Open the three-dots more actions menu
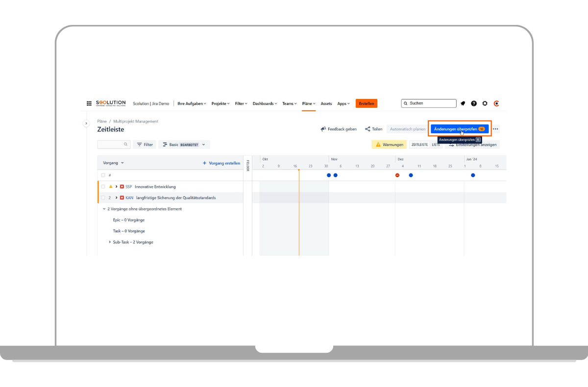The image size is (588, 387). click(495, 129)
